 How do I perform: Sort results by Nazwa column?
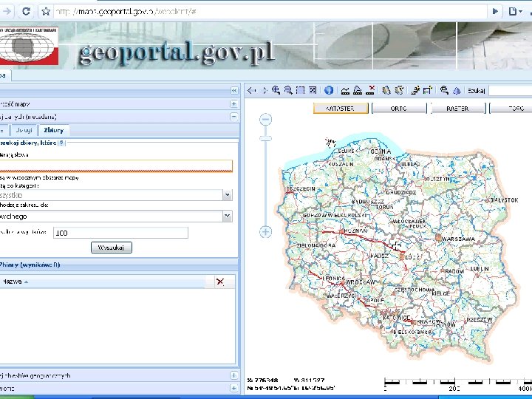(15, 282)
